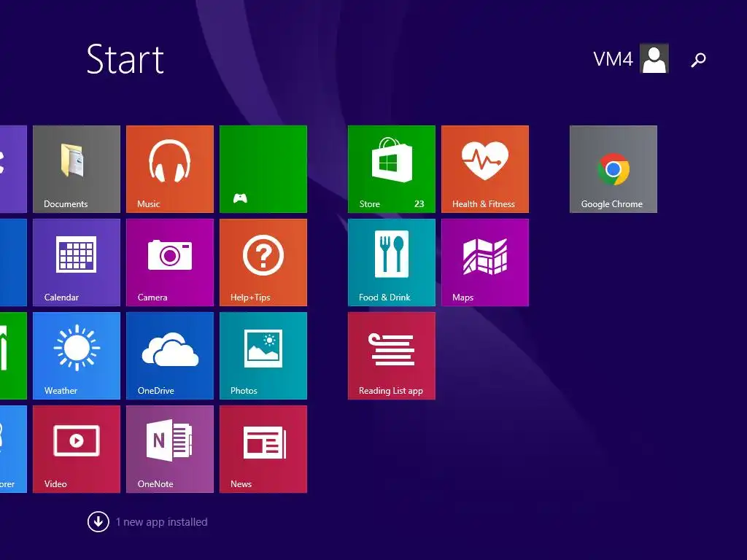Open the green Games controller tile
747x560 pixels.
coord(263,169)
